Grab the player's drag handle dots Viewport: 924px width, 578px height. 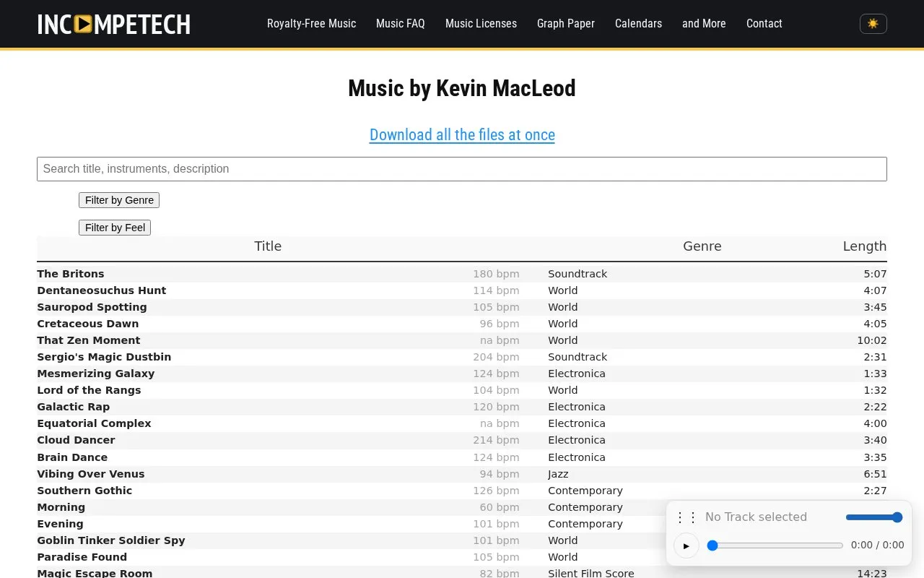686,517
